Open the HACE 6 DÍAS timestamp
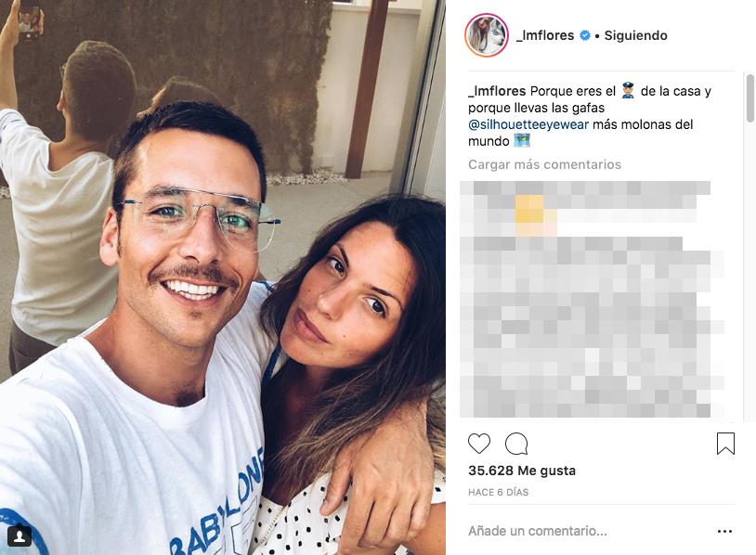 pyautogui.click(x=498, y=493)
